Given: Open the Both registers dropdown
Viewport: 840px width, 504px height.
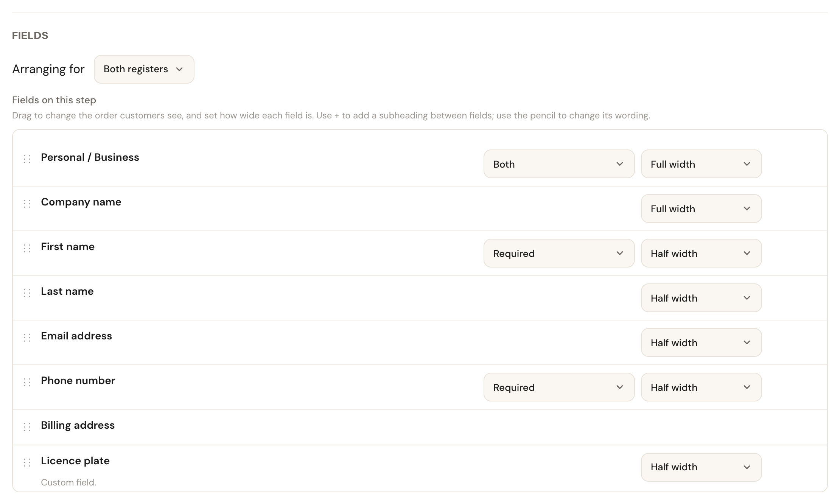Looking at the screenshot, I should pos(144,69).
